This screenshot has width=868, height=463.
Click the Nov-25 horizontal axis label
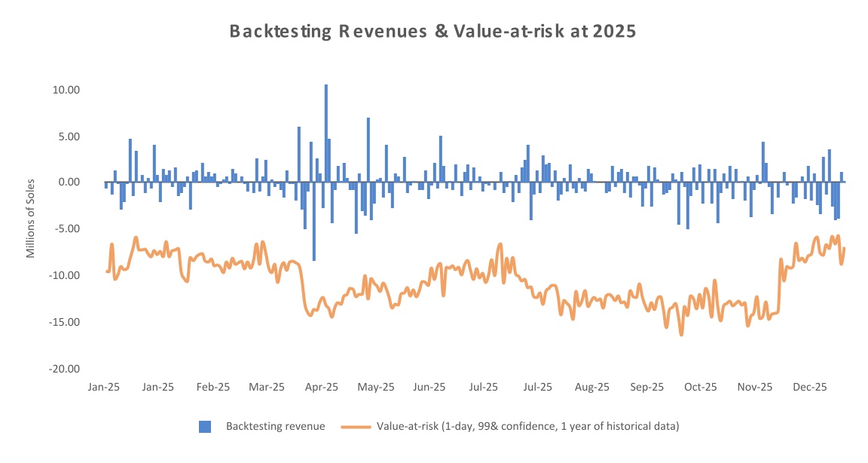coord(755,387)
